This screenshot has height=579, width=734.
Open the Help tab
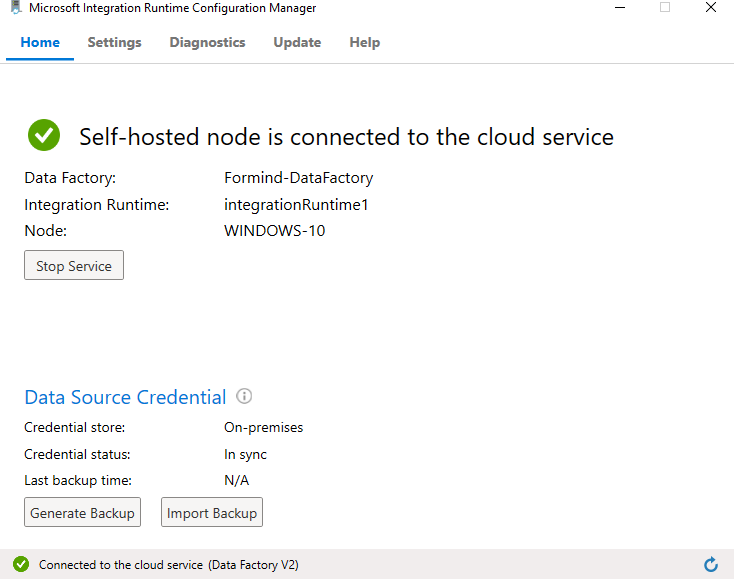[x=365, y=43]
